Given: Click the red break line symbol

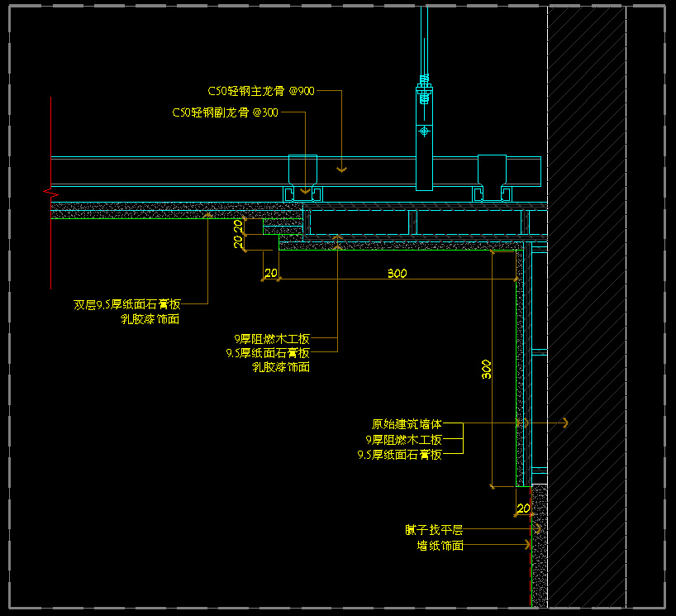Looking at the screenshot, I should (x=49, y=193).
